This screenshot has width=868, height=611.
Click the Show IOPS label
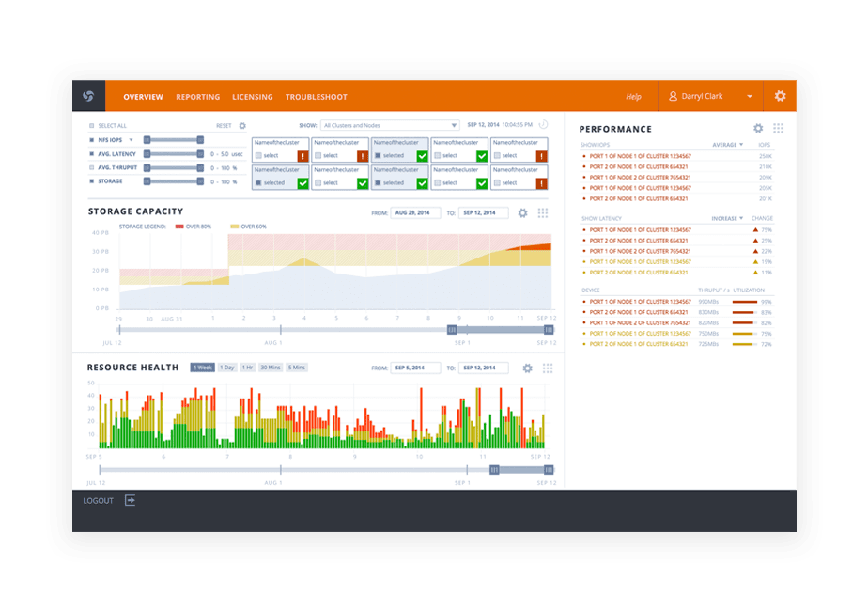[595, 145]
